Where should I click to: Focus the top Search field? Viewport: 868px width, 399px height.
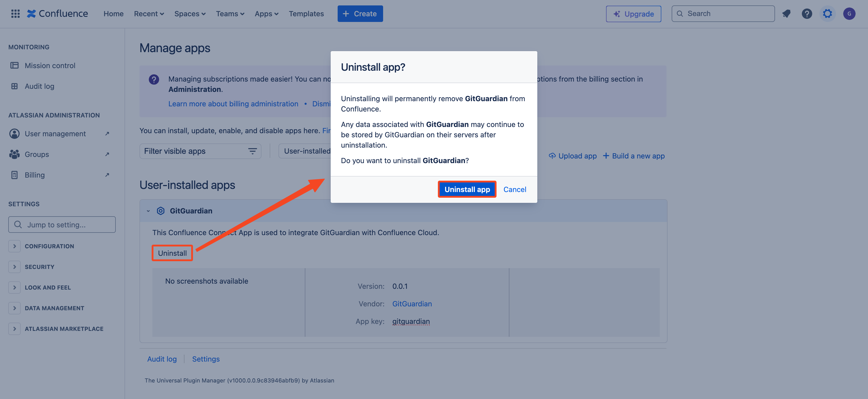point(723,14)
